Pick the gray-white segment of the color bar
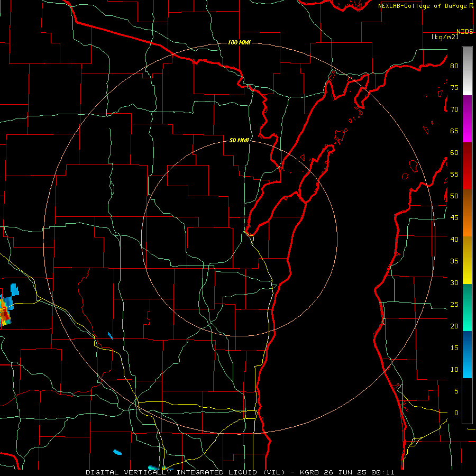This screenshot has width=476, height=476. point(467,71)
